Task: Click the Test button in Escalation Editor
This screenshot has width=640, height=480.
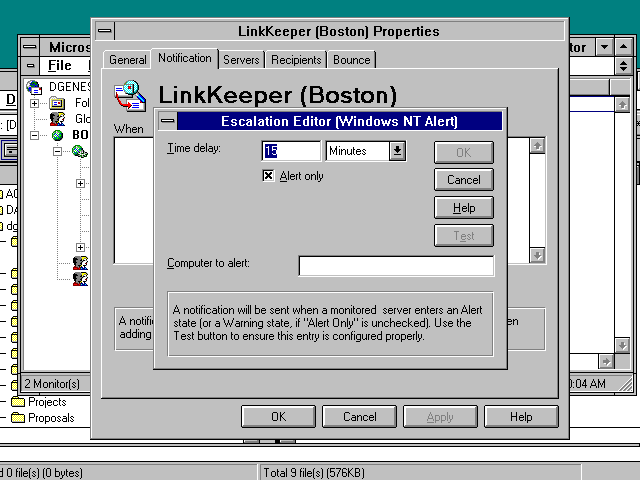Action: tap(464, 236)
